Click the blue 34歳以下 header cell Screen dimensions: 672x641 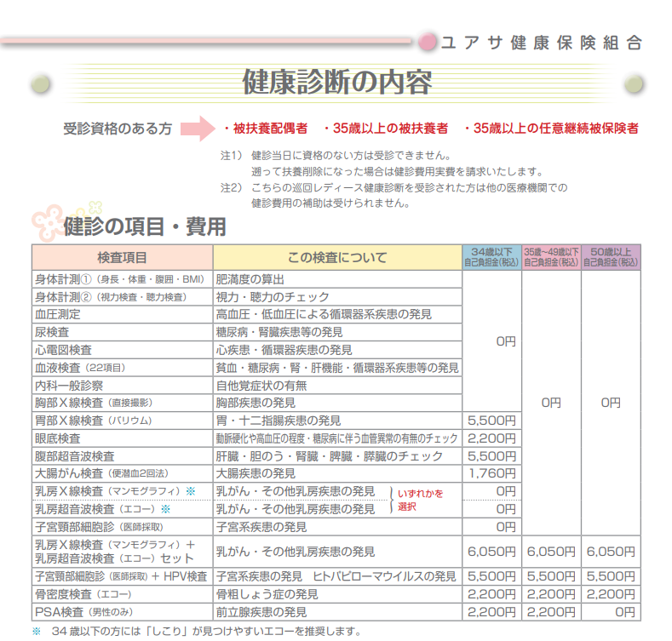point(491,257)
